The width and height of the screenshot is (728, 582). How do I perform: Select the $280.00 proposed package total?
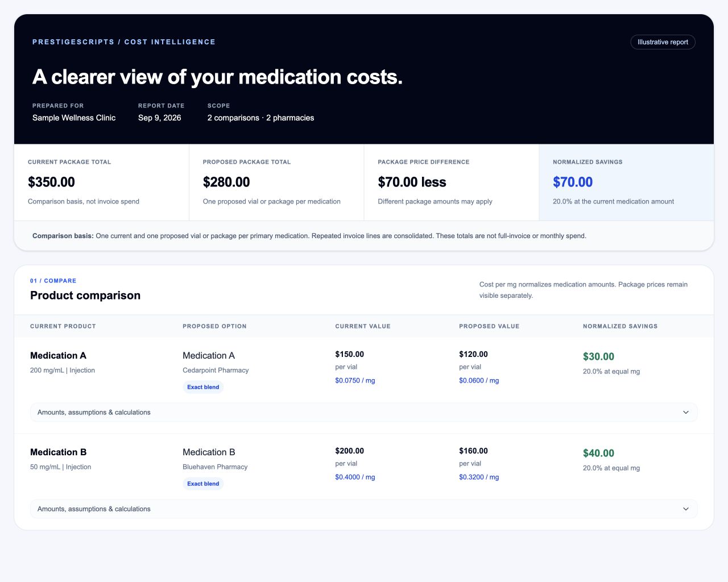coord(226,182)
